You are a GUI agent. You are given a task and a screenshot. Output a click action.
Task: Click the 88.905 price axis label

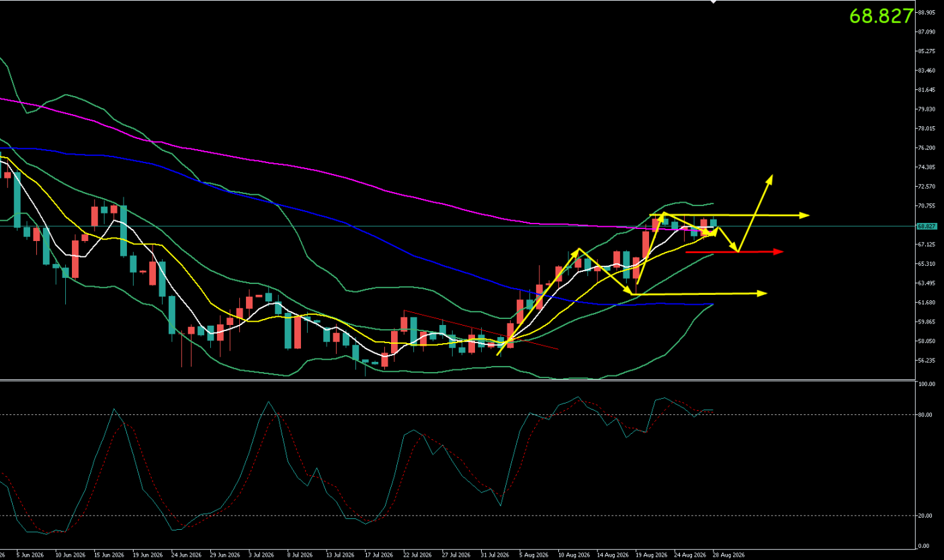pos(927,13)
